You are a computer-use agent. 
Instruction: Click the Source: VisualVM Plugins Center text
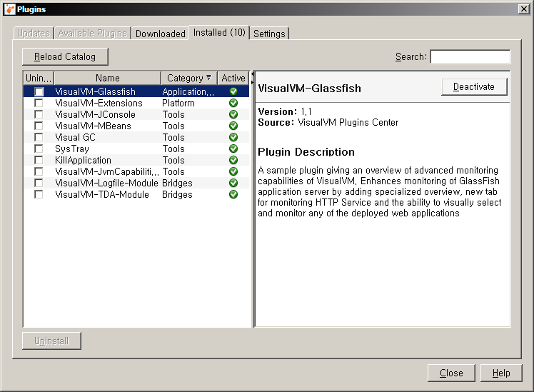pos(328,123)
